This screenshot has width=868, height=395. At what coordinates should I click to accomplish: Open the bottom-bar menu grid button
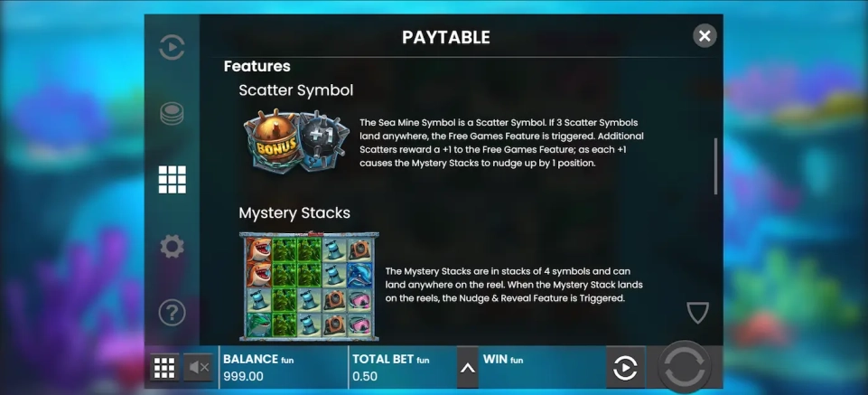pos(164,367)
